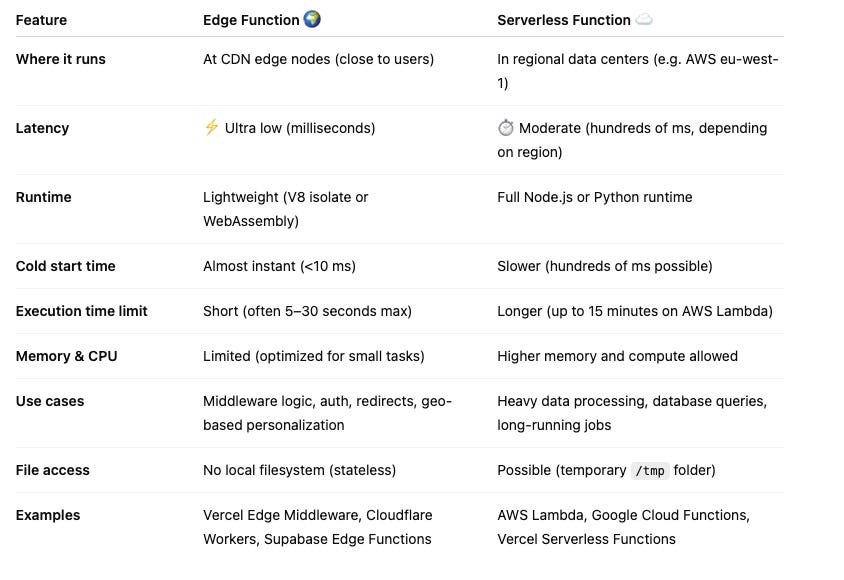Click the lightning bolt icon before Ultra low

211,128
